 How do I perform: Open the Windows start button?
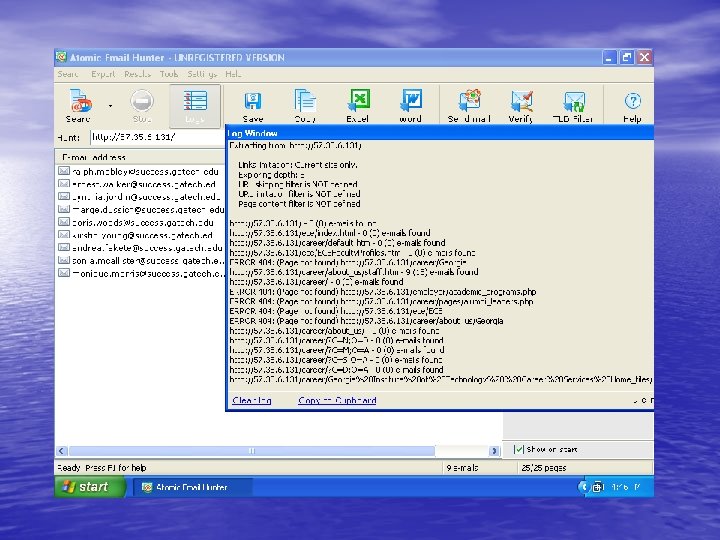click(x=90, y=487)
